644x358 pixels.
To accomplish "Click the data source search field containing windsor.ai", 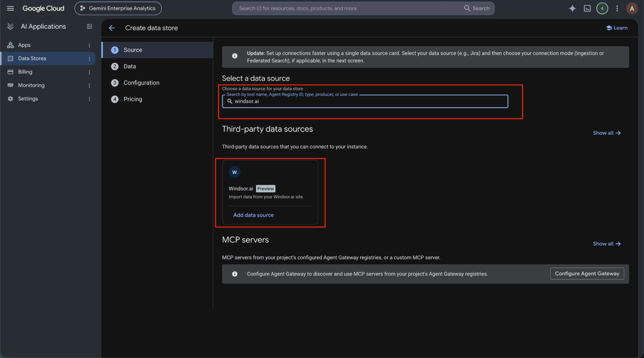I will tap(365, 101).
